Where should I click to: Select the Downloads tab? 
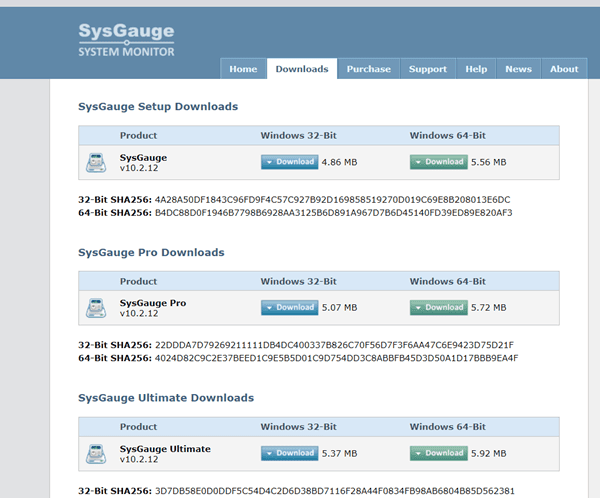pos(302,69)
